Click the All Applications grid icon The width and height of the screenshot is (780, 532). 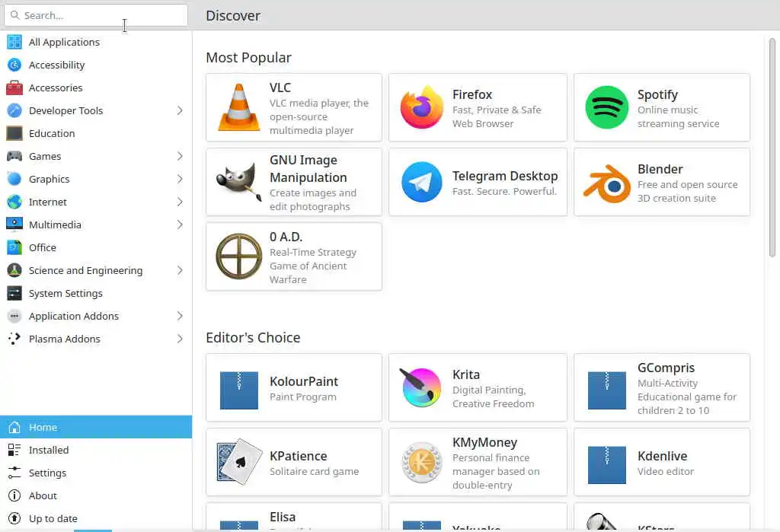[14, 43]
